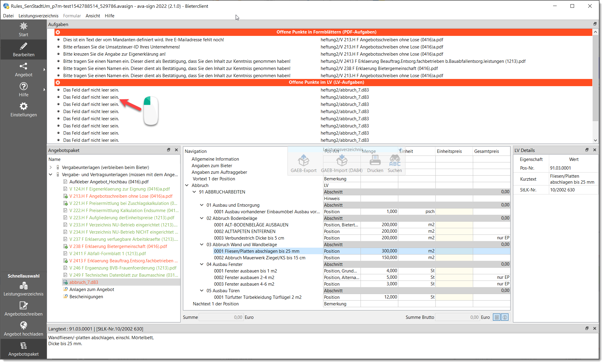Close the LV Details panel
The width and height of the screenshot is (604, 364).
click(595, 150)
